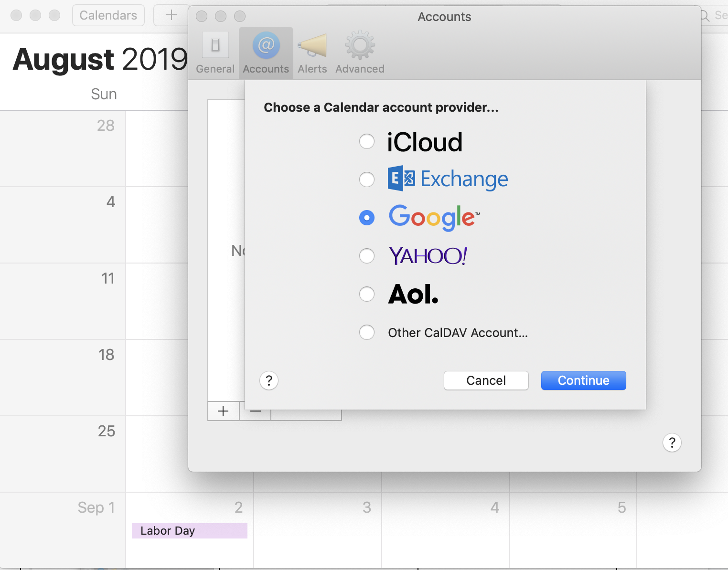
Task: Select Sep 1 date cell
Action: click(63, 530)
